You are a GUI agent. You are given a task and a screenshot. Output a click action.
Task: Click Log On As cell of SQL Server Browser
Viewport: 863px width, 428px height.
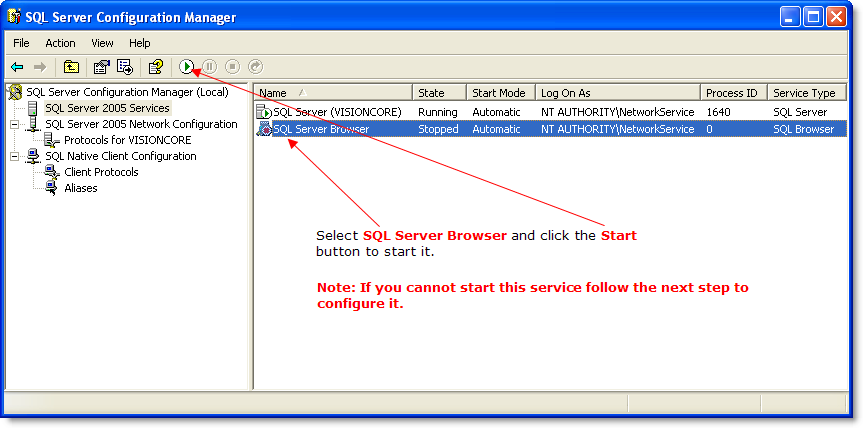618,129
